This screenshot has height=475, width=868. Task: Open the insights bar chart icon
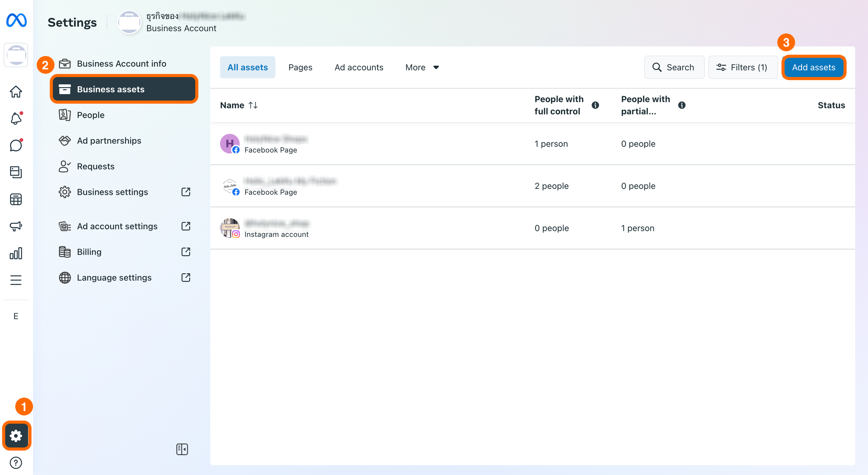(16, 253)
